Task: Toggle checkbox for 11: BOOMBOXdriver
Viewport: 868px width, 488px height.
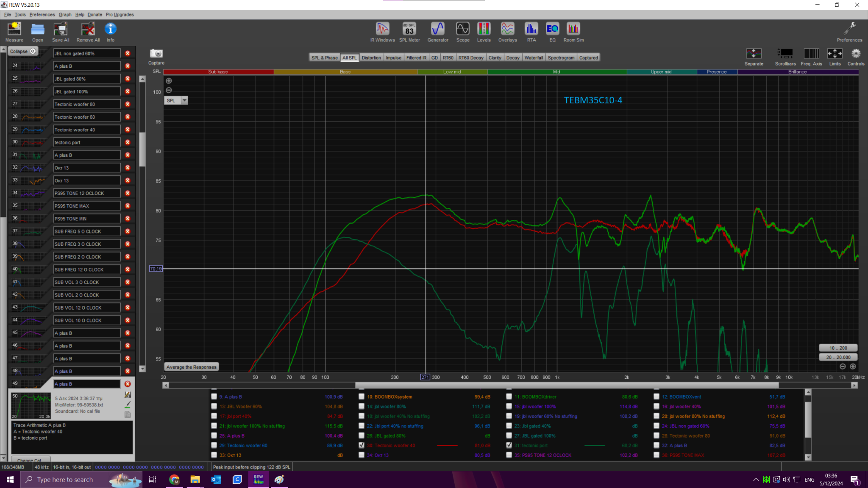Action: click(x=509, y=397)
